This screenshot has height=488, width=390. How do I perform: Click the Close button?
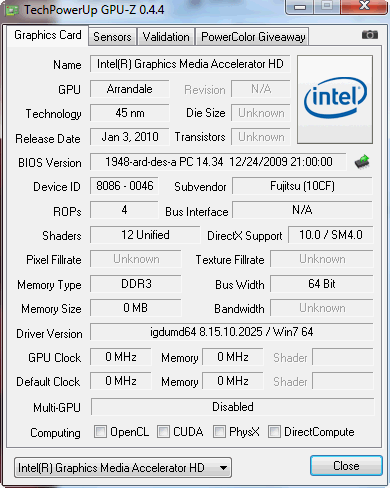(346, 465)
